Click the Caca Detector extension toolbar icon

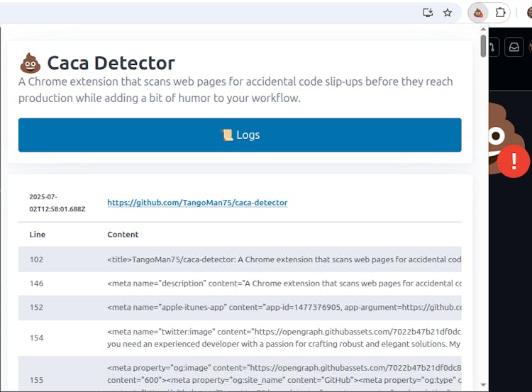coord(479,13)
